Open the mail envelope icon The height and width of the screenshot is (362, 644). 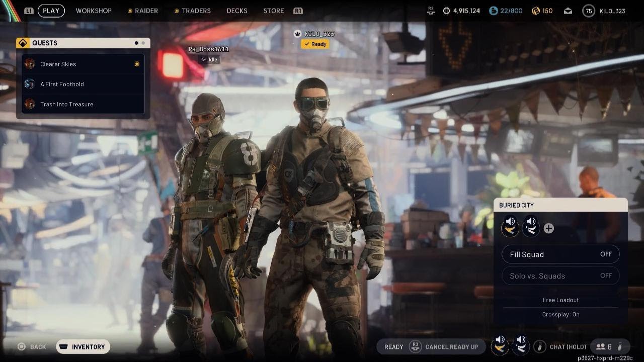pos(568,11)
